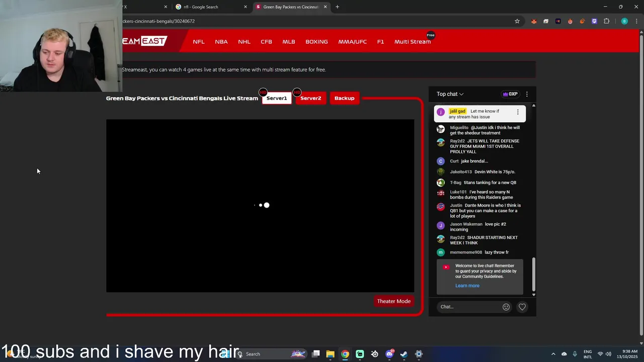Image resolution: width=644 pixels, height=362 pixels.
Task: Open the F1 menu item
Action: tap(380, 42)
